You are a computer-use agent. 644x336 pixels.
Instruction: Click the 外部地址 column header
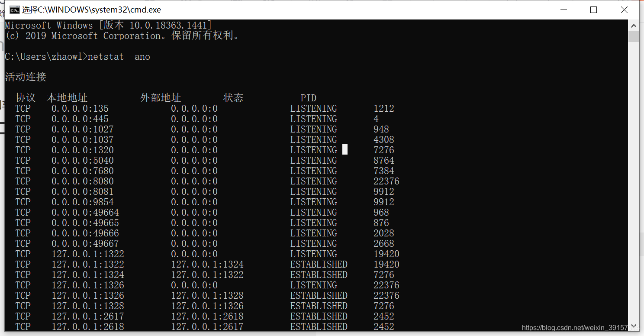(161, 98)
